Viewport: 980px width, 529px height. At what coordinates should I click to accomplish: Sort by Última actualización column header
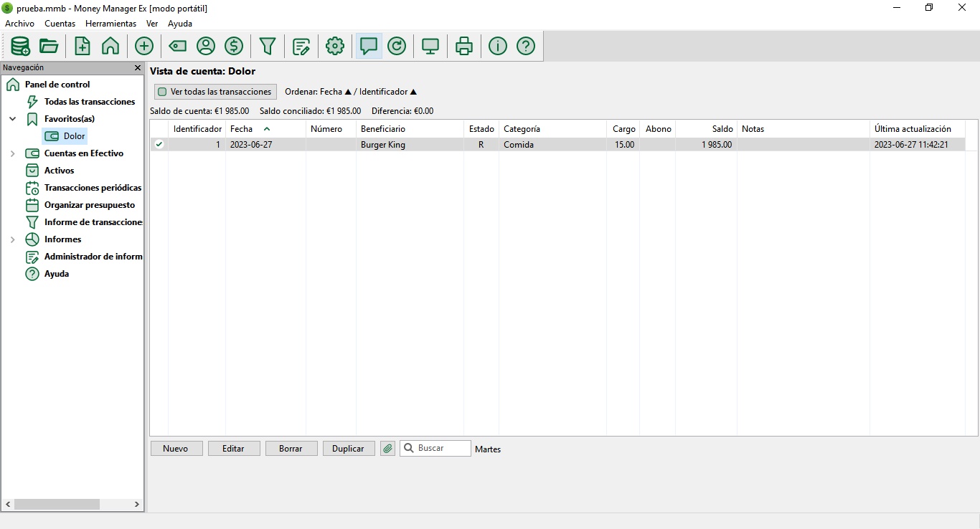pyautogui.click(x=917, y=129)
